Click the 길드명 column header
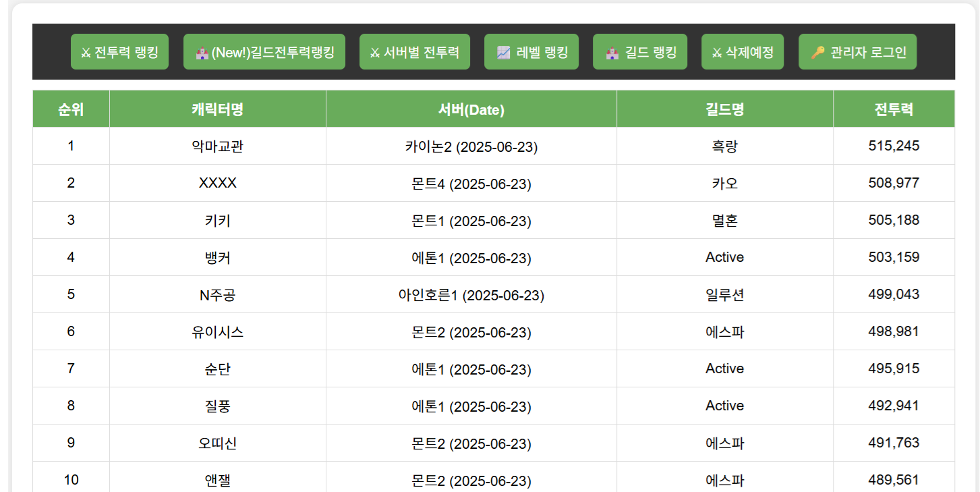Viewport: 980px width, 492px height. tap(724, 109)
